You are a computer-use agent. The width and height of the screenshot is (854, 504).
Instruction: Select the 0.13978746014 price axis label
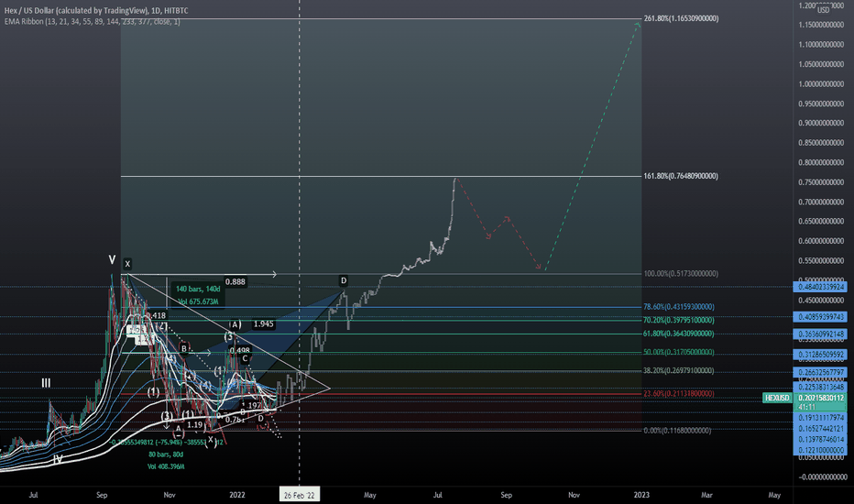click(x=821, y=440)
